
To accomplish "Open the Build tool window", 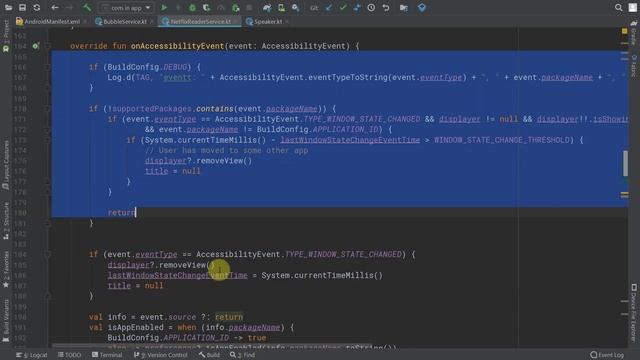I will tap(209, 355).
